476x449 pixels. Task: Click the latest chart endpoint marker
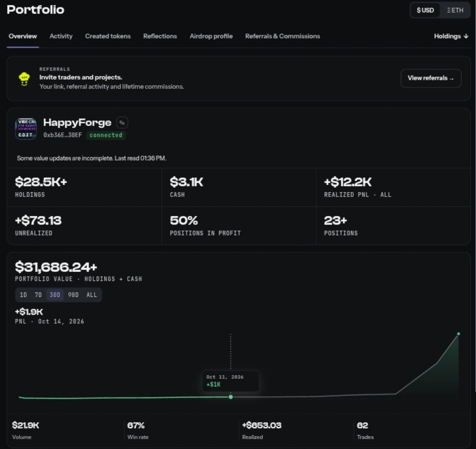pos(459,334)
